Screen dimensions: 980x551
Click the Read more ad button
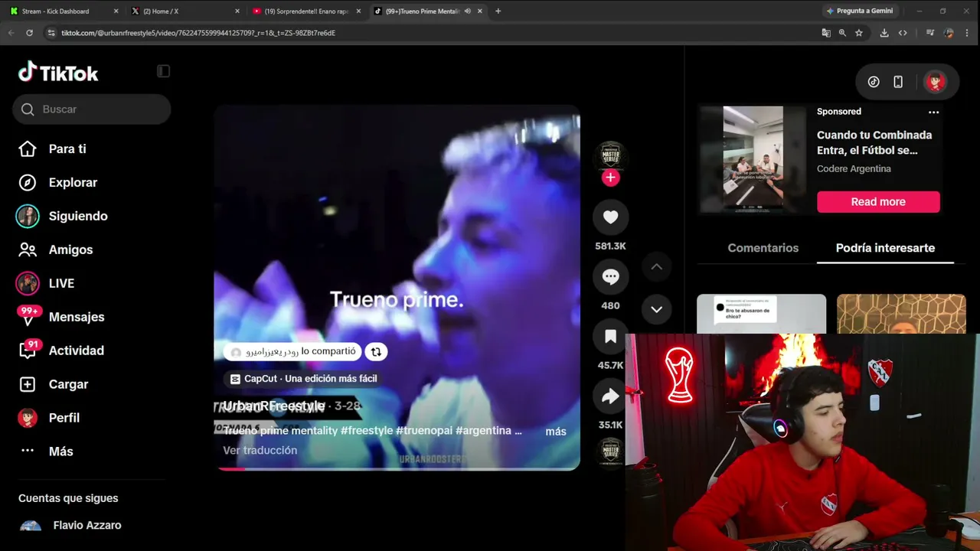878,202
